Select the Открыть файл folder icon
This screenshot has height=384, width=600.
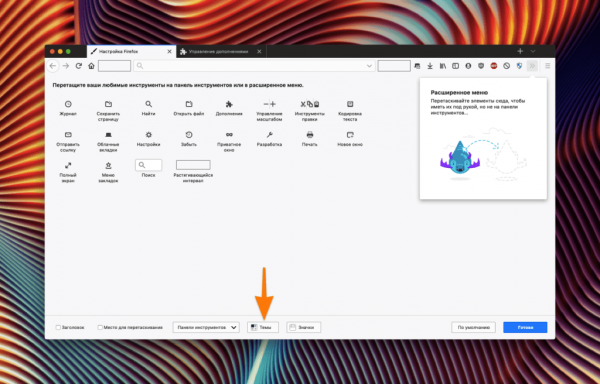point(189,104)
